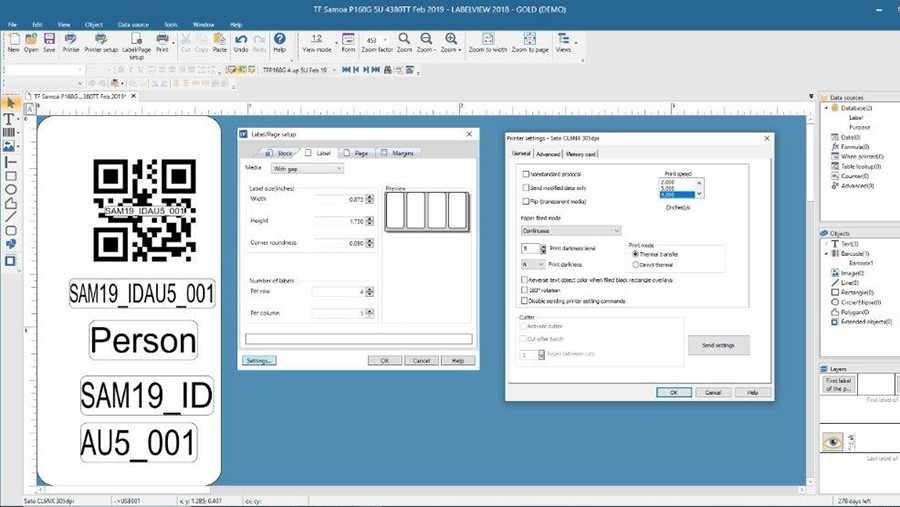Click the Send settings button
This screenshot has height=507, width=900.
pos(719,345)
